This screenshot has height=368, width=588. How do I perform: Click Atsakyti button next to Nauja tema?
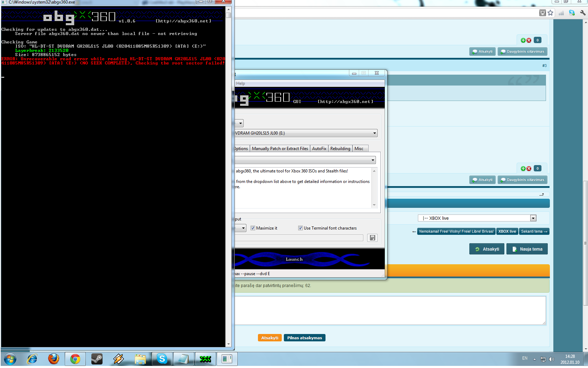487,249
